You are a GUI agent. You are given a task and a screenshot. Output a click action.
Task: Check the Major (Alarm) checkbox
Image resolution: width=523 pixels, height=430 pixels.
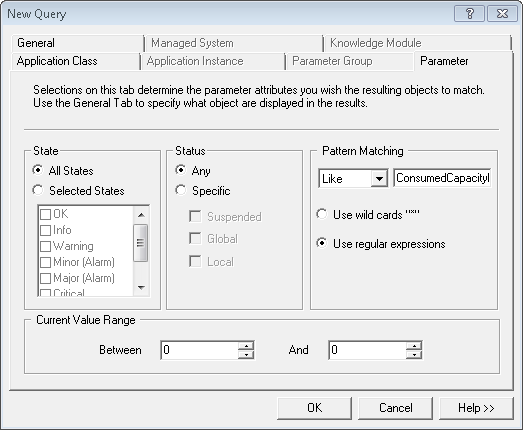coord(45,278)
